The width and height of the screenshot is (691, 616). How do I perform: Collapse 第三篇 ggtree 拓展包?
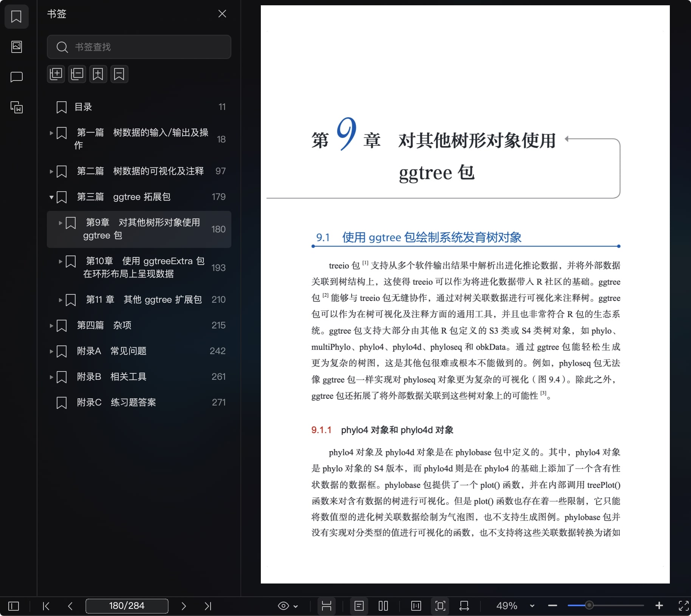[x=51, y=197]
